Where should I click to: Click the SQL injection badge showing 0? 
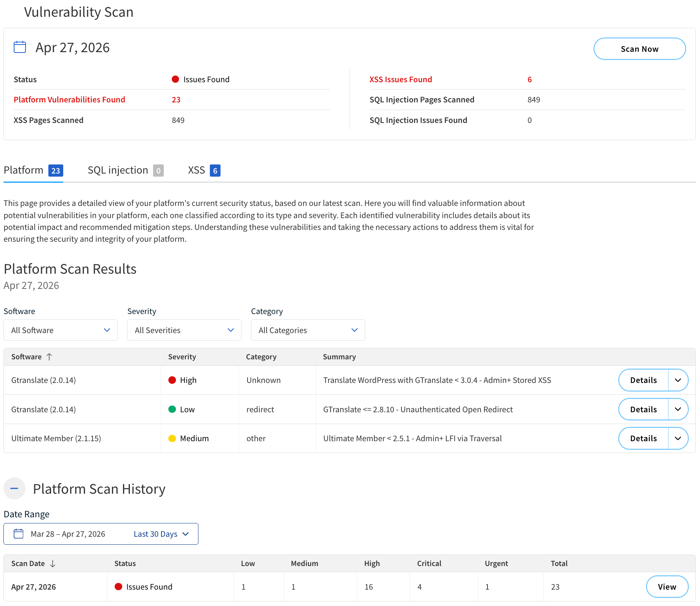158,171
